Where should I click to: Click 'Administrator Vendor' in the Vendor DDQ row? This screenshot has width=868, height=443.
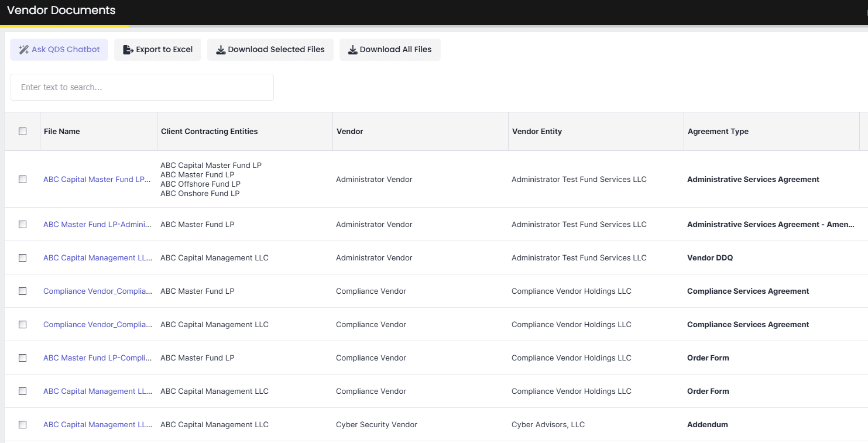pos(374,258)
